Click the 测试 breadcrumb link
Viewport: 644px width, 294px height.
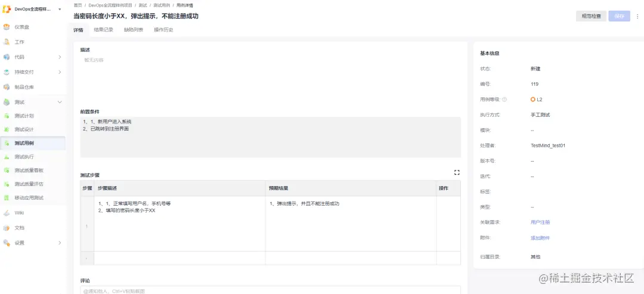[143, 5]
